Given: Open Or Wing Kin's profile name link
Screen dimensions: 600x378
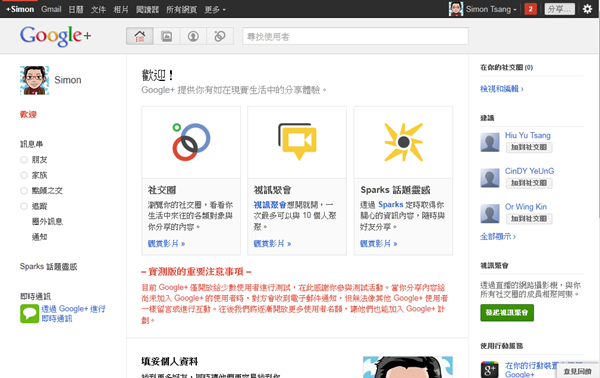Looking at the screenshot, I should [526, 207].
